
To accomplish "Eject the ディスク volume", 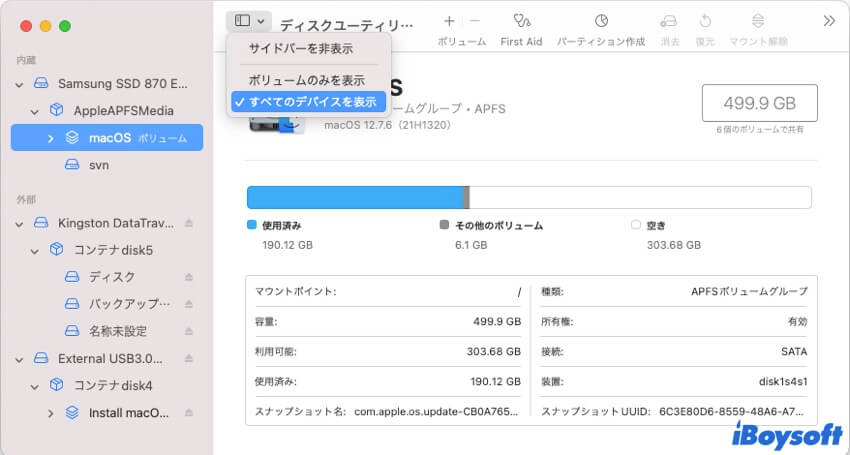I will point(189,277).
